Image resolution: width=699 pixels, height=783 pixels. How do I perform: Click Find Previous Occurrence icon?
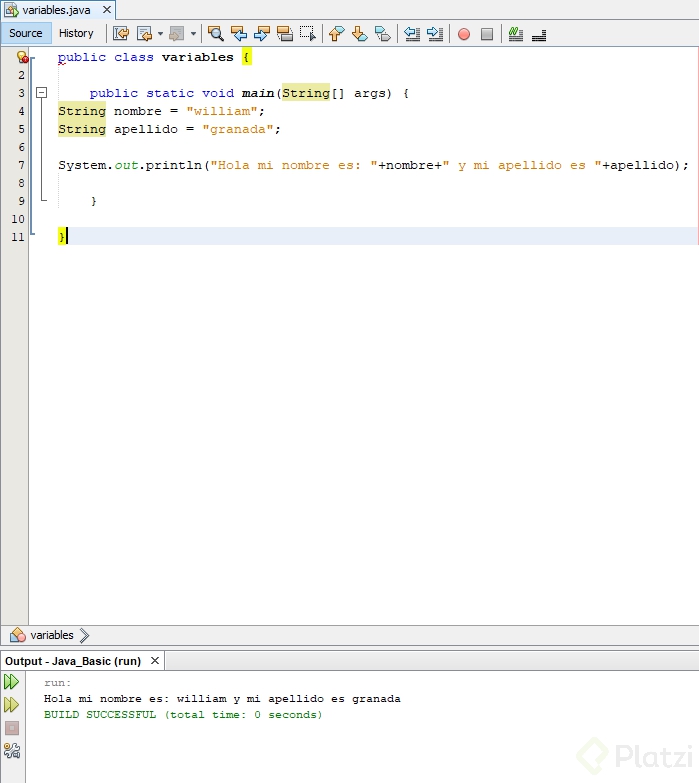(239, 33)
